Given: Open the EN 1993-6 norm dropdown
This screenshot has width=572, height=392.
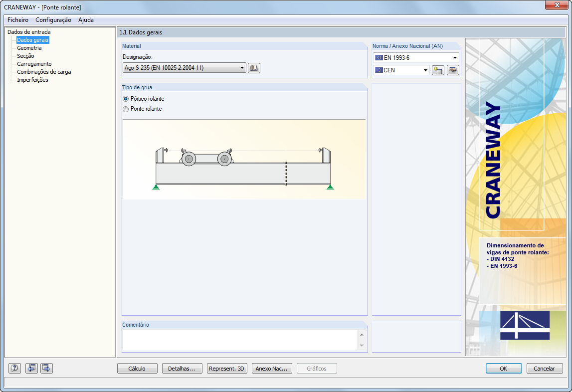Looking at the screenshot, I should (416, 58).
